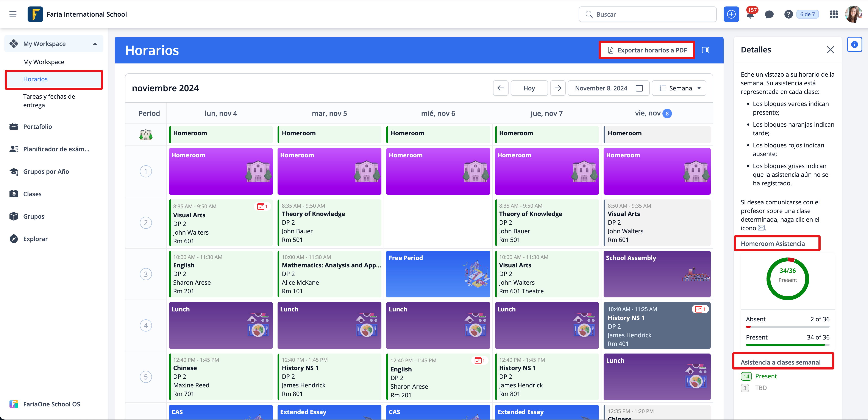Screen dimensions: 868x420
Task: Click Exportar horarios a PDF button
Action: (x=647, y=50)
